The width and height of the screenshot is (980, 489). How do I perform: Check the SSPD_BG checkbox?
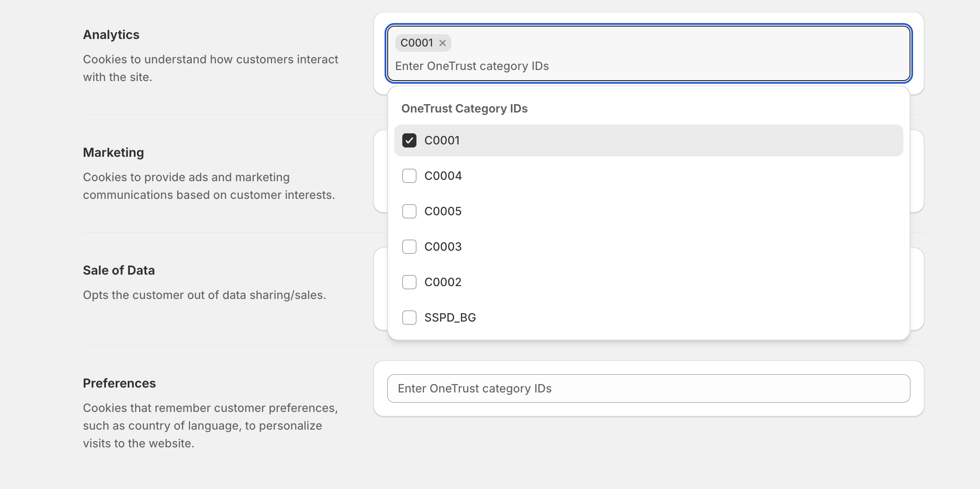coord(409,318)
